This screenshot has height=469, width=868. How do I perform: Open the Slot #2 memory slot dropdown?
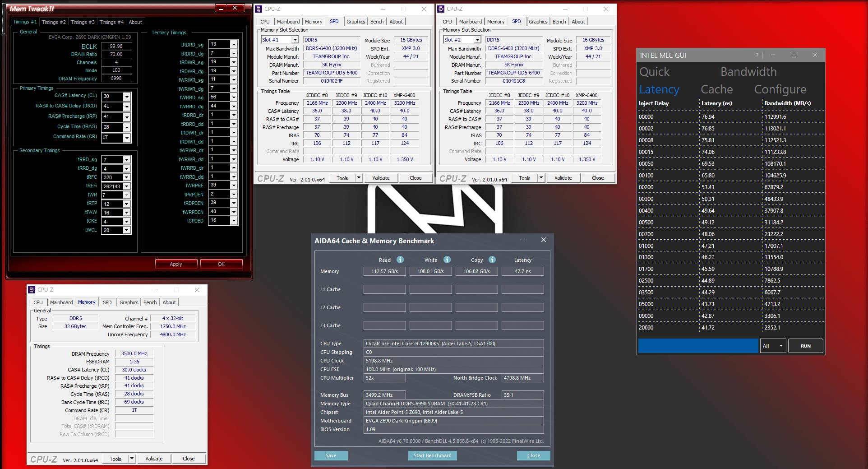pos(477,40)
